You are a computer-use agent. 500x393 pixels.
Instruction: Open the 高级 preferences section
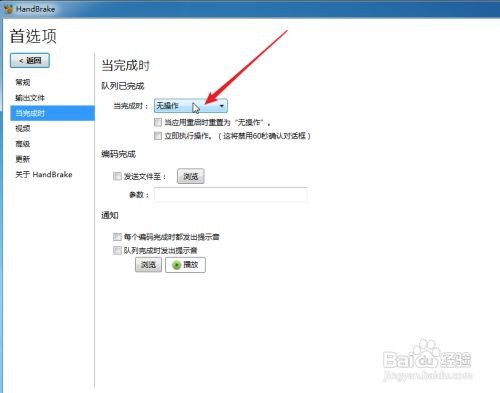tap(23, 144)
